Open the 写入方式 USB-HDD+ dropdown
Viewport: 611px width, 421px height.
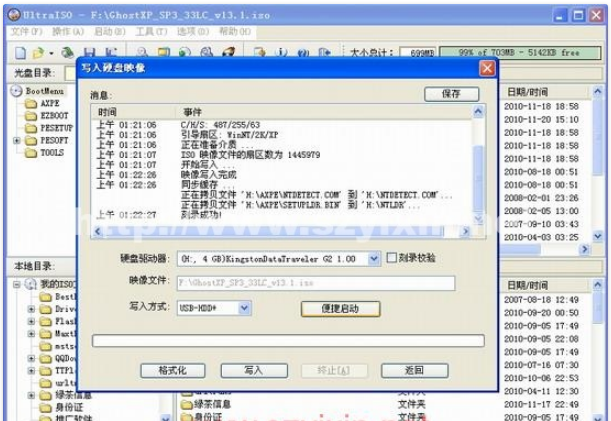tap(244, 308)
